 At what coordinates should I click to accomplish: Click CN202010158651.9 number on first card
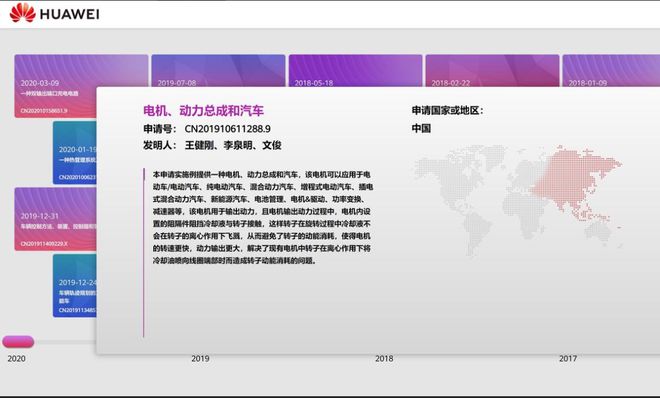(x=44, y=111)
